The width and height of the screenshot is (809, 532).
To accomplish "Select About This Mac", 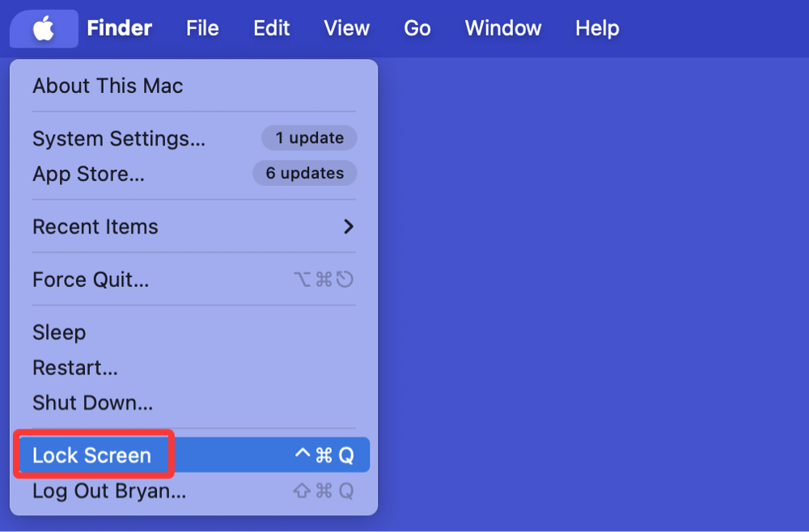I will pyautogui.click(x=194, y=86).
